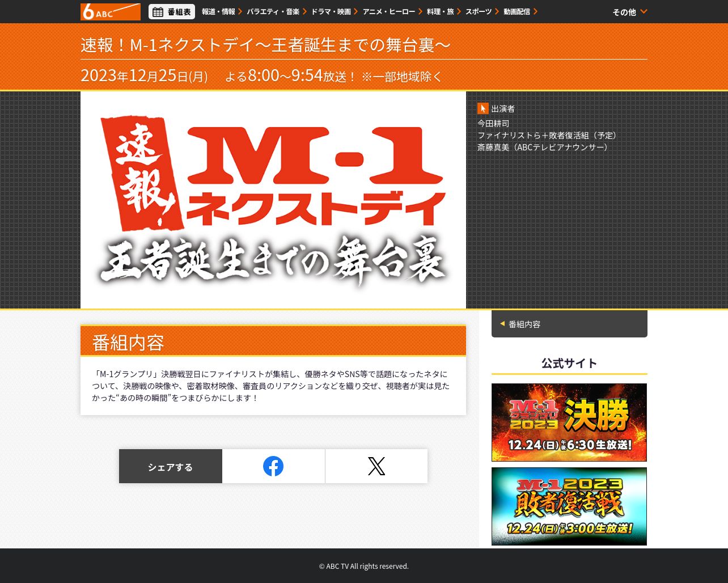Click the broadcast date 2023年12月25日(月)
The image size is (728, 583).
(145, 75)
